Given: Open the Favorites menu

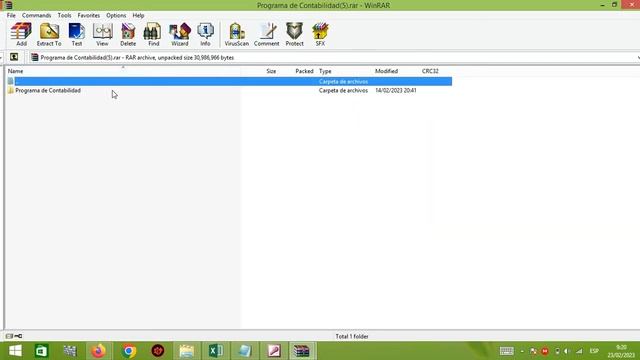Looking at the screenshot, I should point(89,15).
